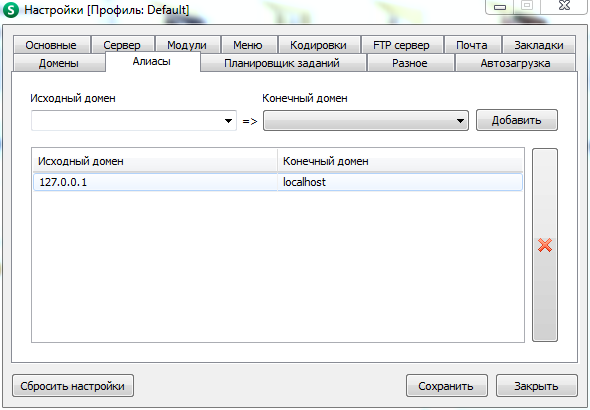590x410 pixels.
Task: Save settings with Сохранить button
Action: tap(447, 386)
